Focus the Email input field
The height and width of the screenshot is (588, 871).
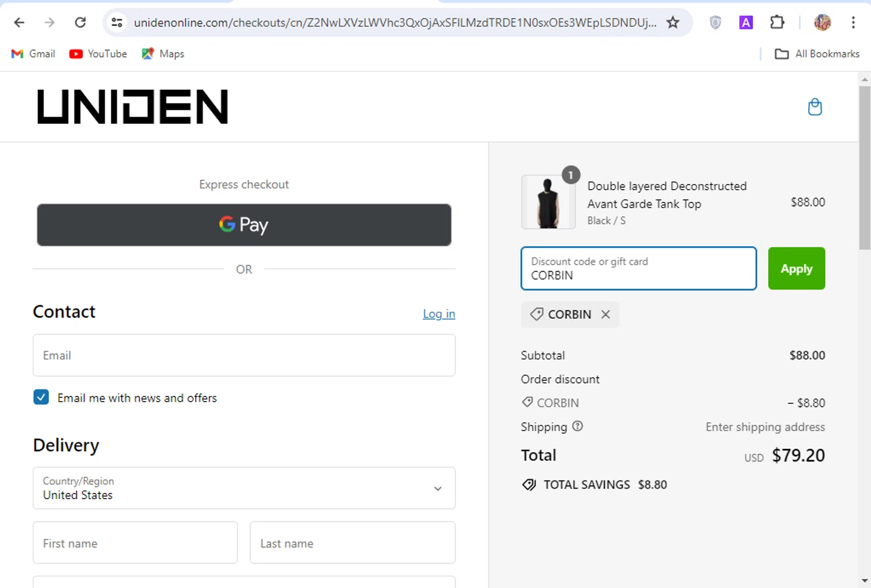[244, 355]
